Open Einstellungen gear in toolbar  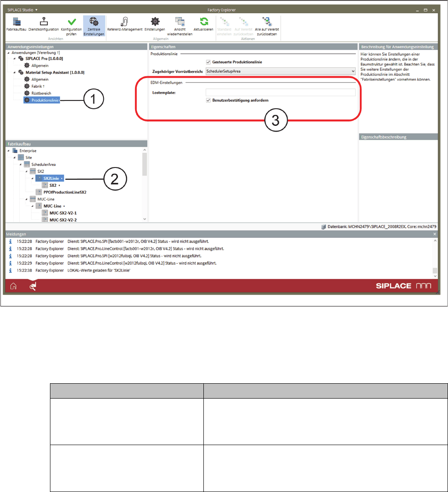155,25
